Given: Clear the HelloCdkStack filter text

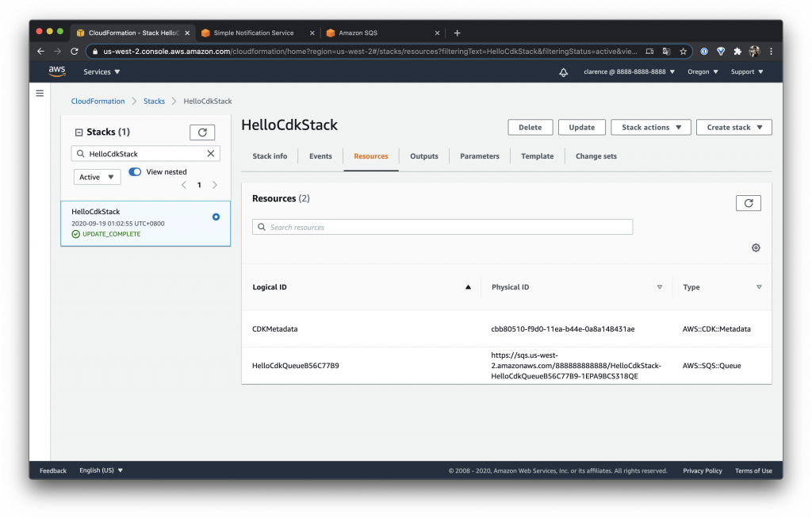Looking at the screenshot, I should point(211,153).
